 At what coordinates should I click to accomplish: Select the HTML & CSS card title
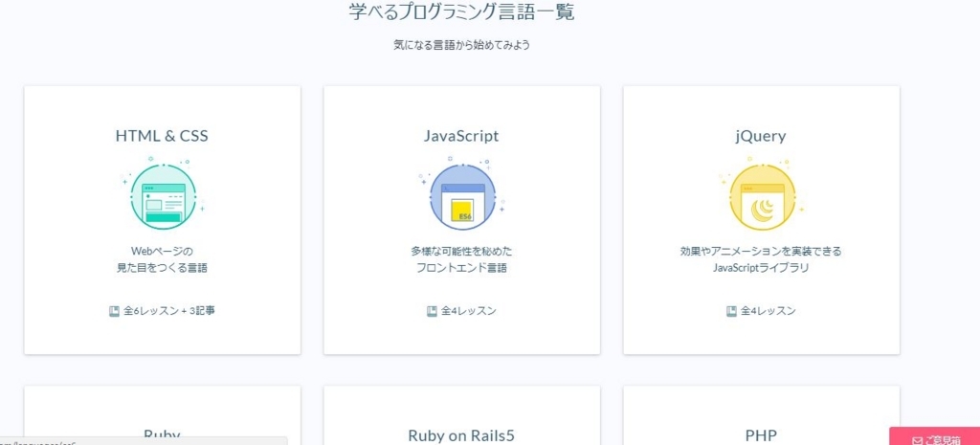[162, 136]
